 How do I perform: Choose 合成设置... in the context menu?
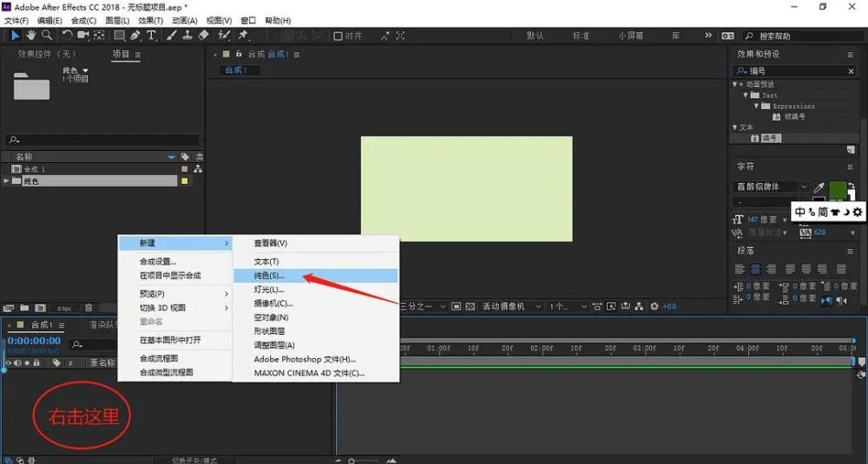click(x=175, y=262)
